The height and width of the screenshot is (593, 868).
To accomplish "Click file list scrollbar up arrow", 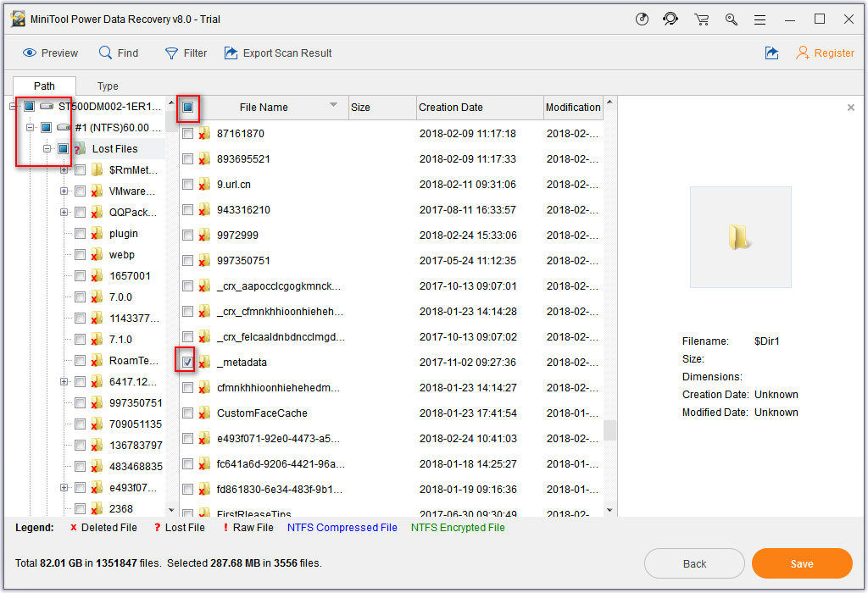I will click(x=609, y=103).
